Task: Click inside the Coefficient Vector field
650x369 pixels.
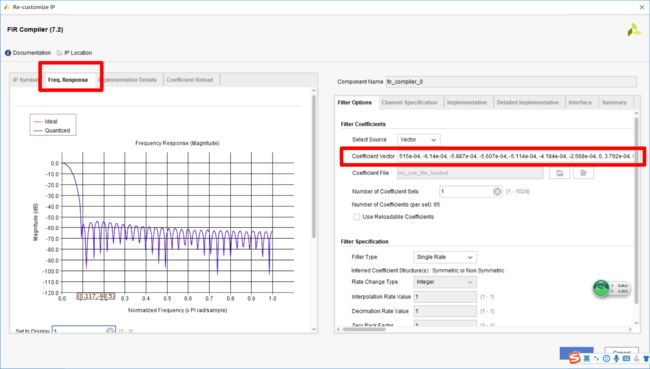Action: (516, 156)
